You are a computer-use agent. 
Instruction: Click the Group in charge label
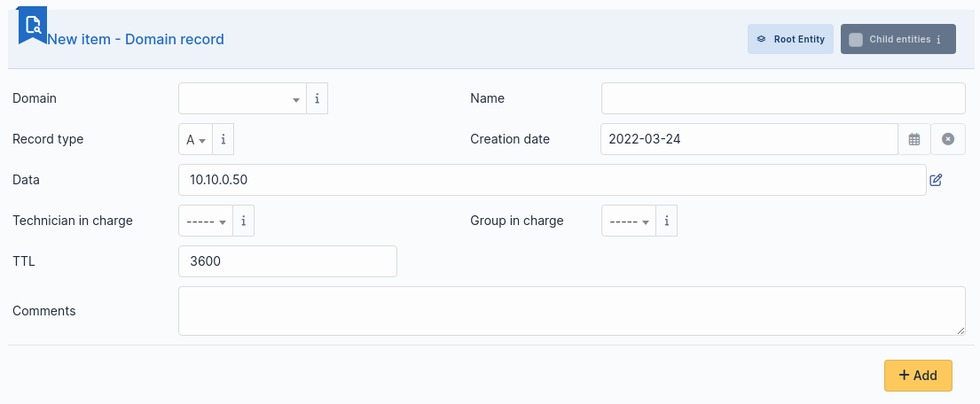(x=517, y=221)
